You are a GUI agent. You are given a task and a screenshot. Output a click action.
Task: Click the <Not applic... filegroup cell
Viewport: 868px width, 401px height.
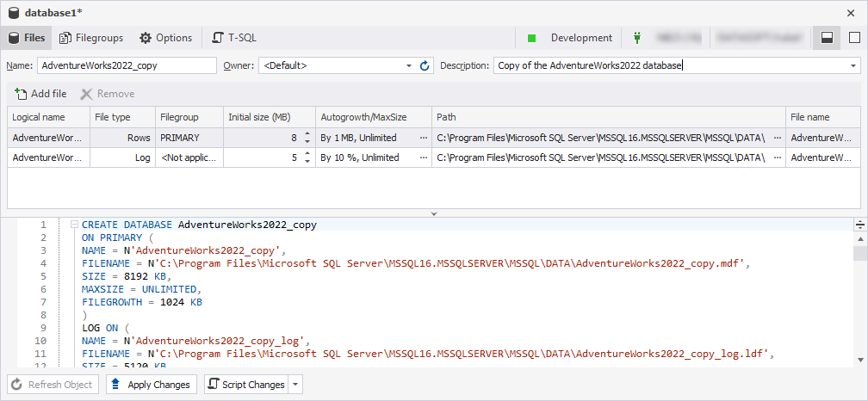click(x=189, y=157)
